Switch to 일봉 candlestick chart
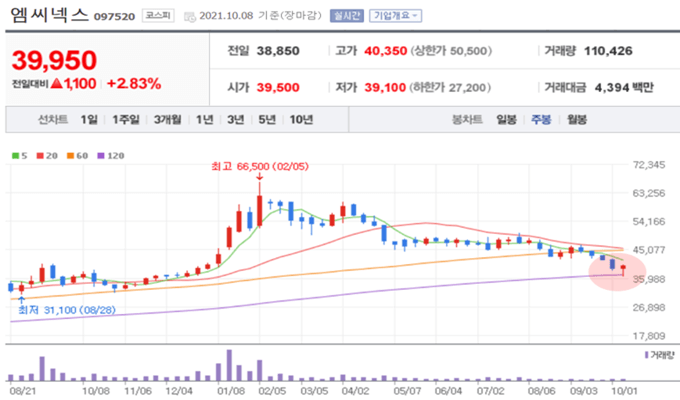Screen dimensions: 680x400 [506, 119]
